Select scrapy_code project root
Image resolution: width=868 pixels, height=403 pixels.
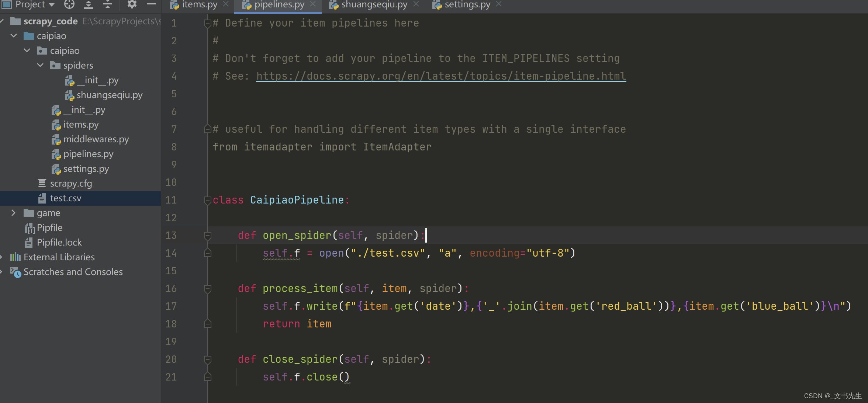coord(51,21)
